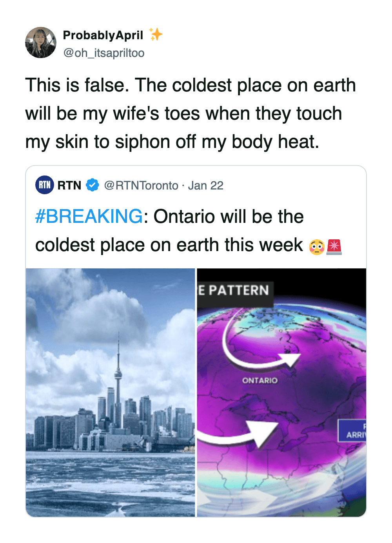Screen dimensions: 392x543
Task: Click ProbablyApril's profile avatar photo
Action: click(x=41, y=43)
